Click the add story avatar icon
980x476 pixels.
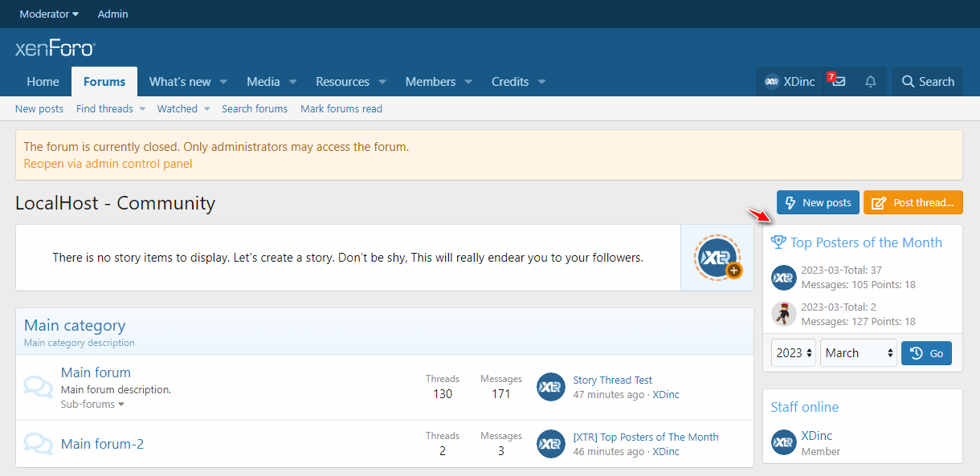[x=717, y=257]
